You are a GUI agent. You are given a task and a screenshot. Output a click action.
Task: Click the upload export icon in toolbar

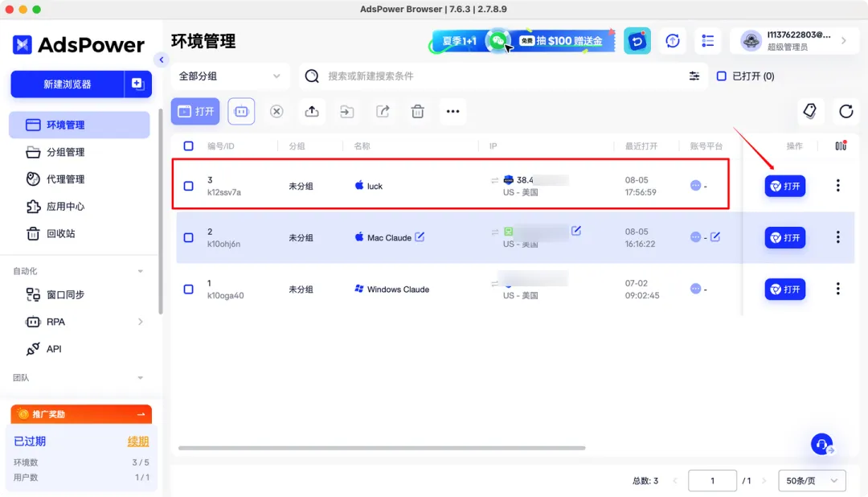pyautogui.click(x=312, y=112)
